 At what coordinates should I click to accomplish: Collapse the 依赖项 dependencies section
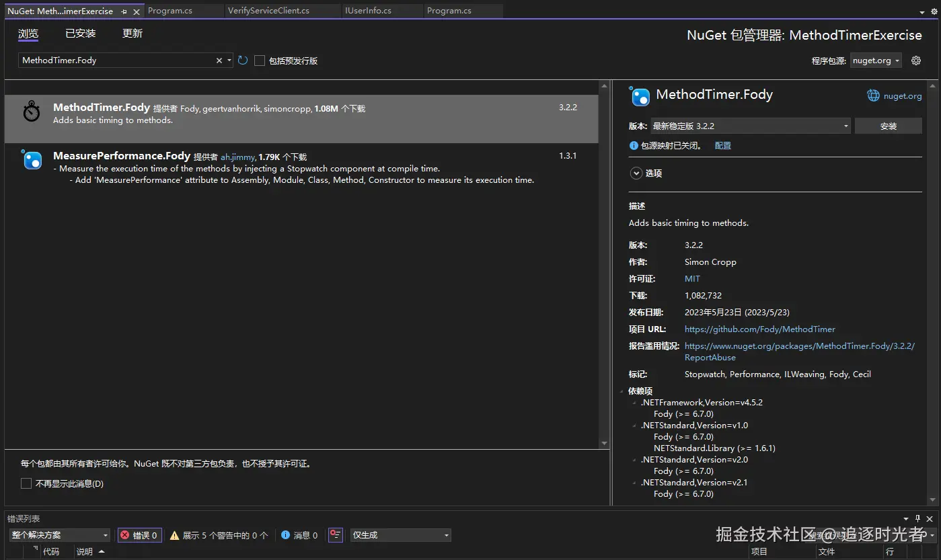[x=622, y=391]
